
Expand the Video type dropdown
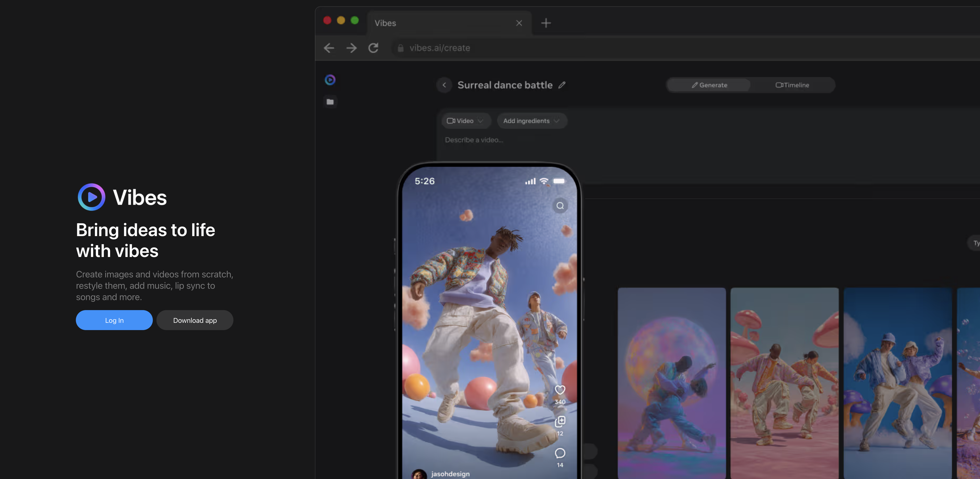(465, 121)
